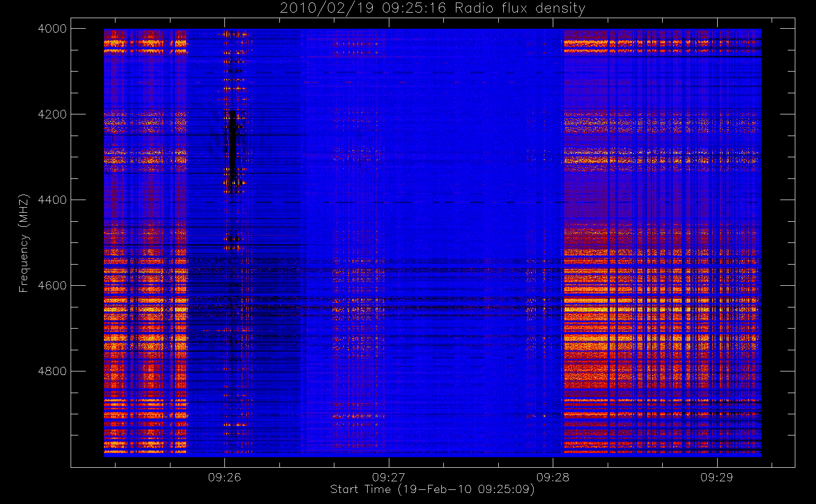The image size is (816, 504).
Task: Click the 09:27 time tick label
Action: (389, 477)
